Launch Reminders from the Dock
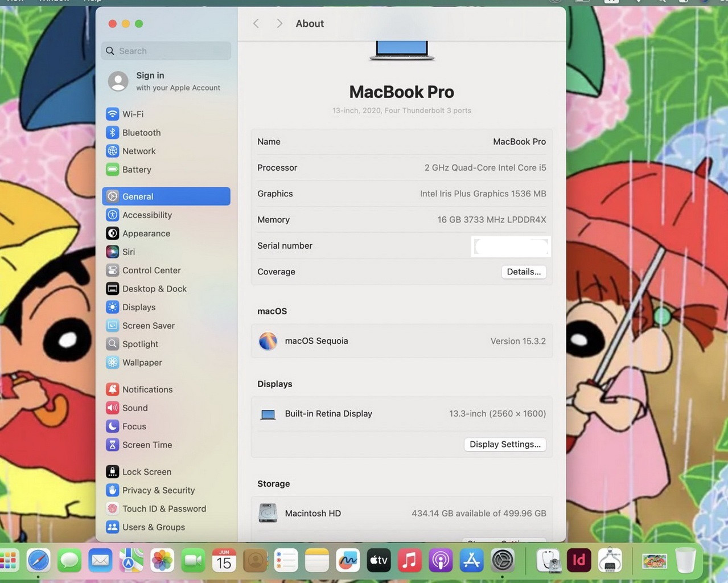Image resolution: width=728 pixels, height=583 pixels. (286, 561)
